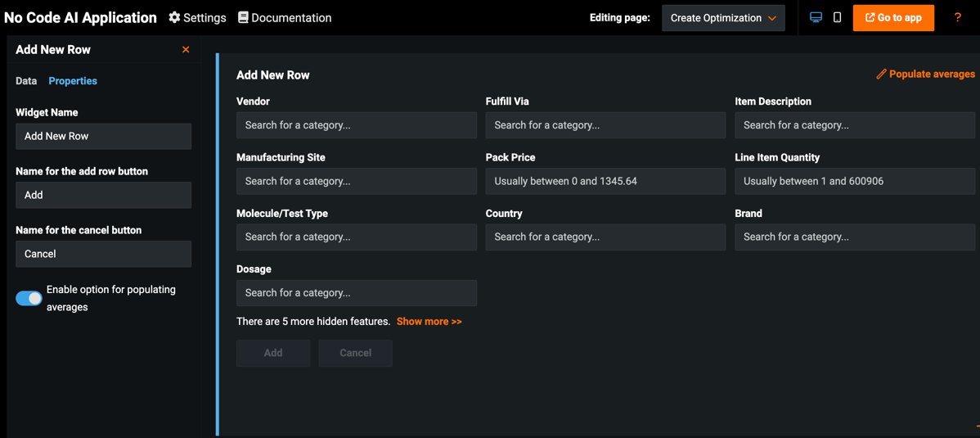
Task: Open the Brand category dropdown
Action: [x=854, y=237]
